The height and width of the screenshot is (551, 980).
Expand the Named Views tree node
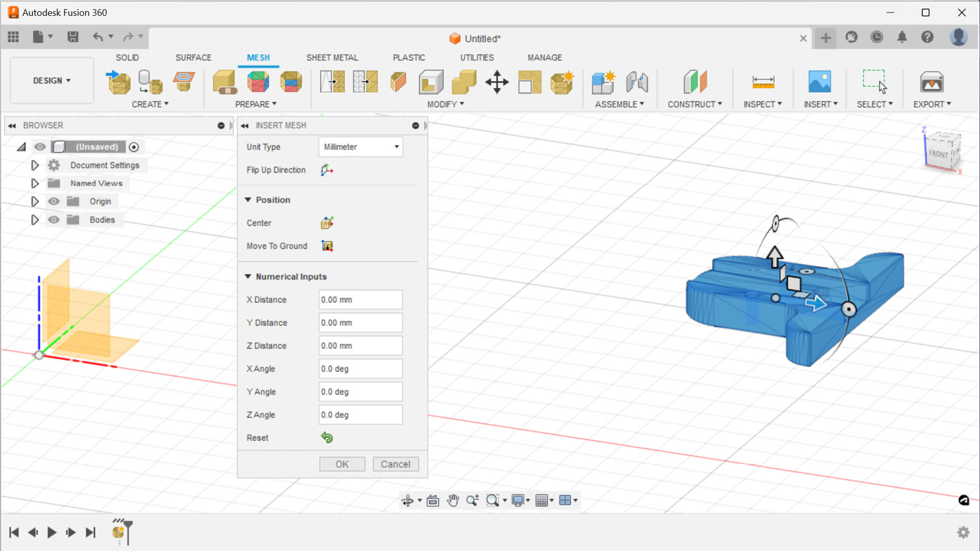click(35, 183)
